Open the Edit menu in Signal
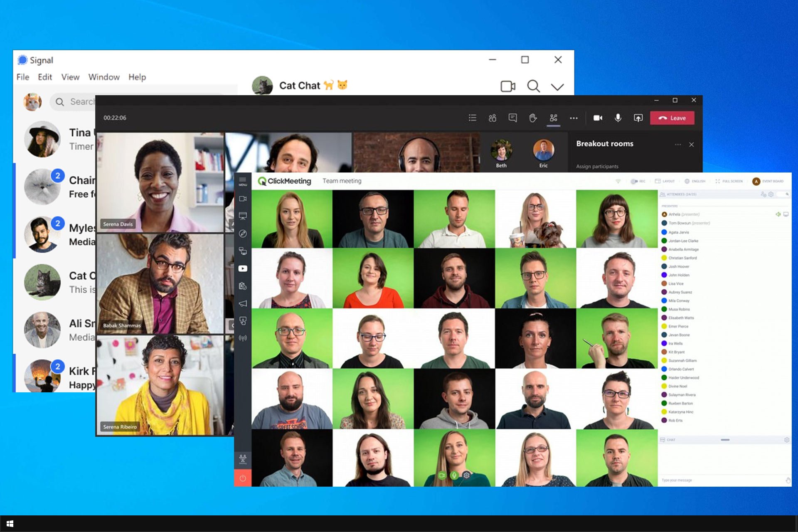Image resolution: width=798 pixels, height=532 pixels. click(45, 77)
